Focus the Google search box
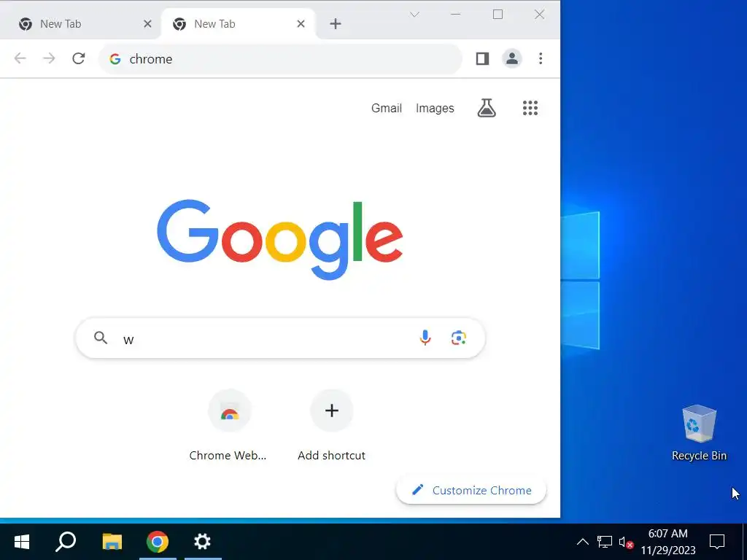The height and width of the screenshot is (560, 747). coord(280,338)
